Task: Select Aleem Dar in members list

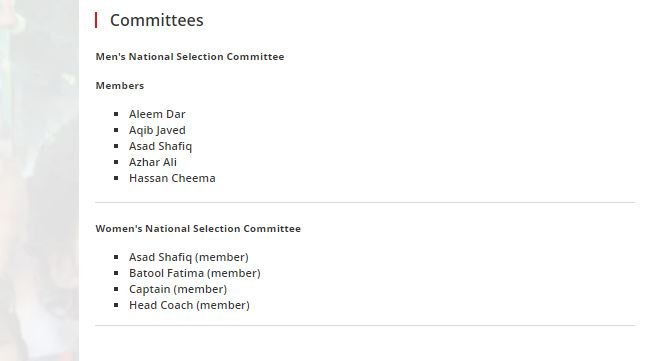Action: (x=157, y=114)
